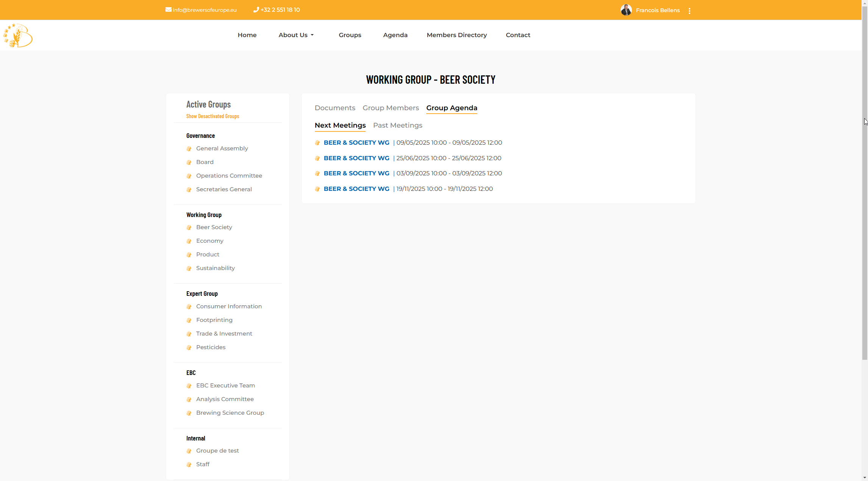This screenshot has height=481, width=868.
Task: Select the Economy working group
Action: 210,241
